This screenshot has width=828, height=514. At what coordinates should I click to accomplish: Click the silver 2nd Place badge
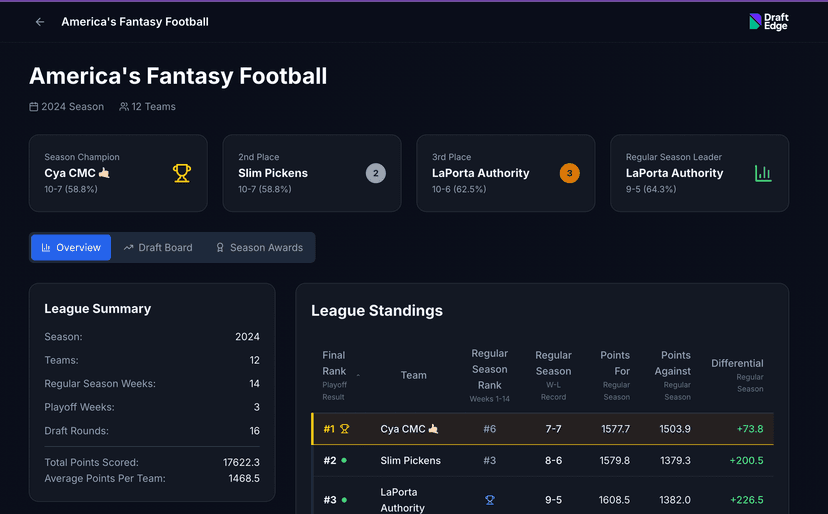[375, 173]
